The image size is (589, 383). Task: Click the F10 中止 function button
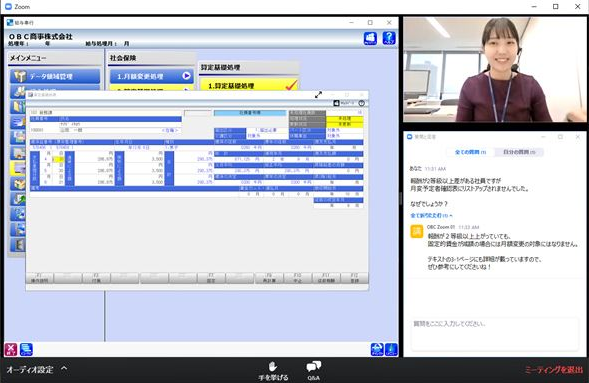298,278
